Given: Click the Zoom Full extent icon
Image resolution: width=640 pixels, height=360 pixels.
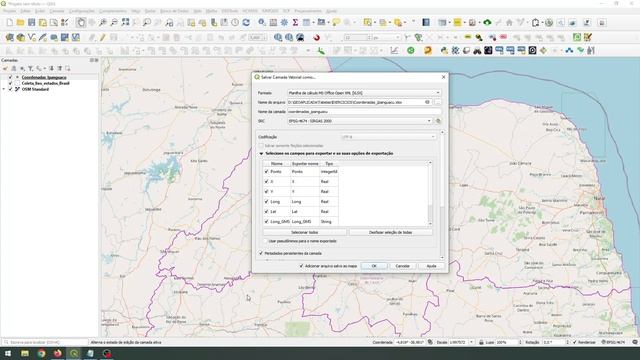Looking at the screenshot, I should click(125, 23).
